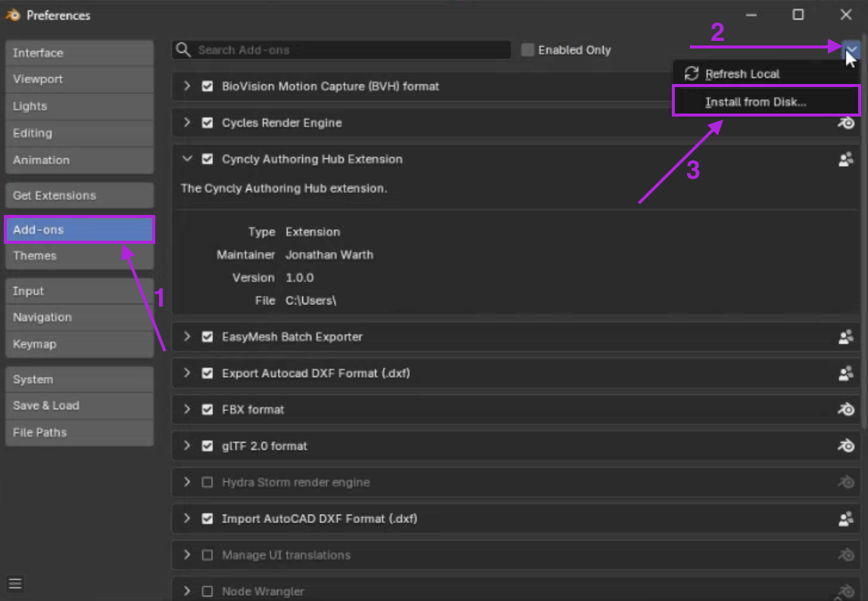
Task: Enable Manage UI translations add-on
Action: click(x=207, y=555)
